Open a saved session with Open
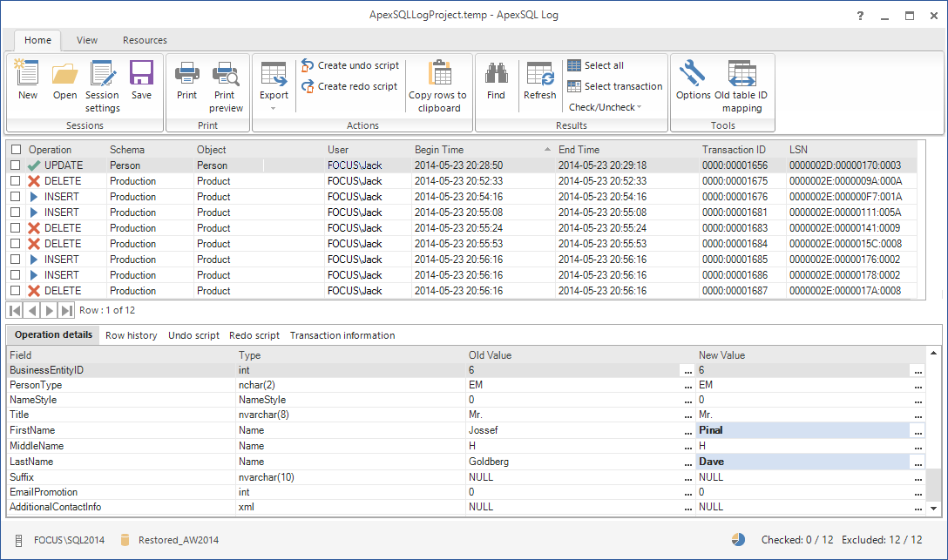This screenshot has height=560, width=948. click(64, 73)
